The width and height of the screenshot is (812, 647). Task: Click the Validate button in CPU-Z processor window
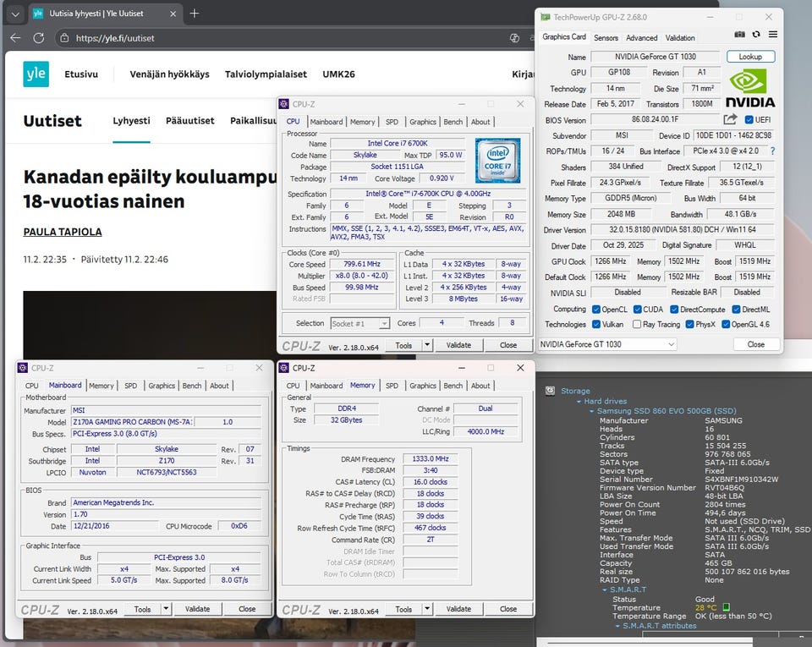[x=458, y=345]
